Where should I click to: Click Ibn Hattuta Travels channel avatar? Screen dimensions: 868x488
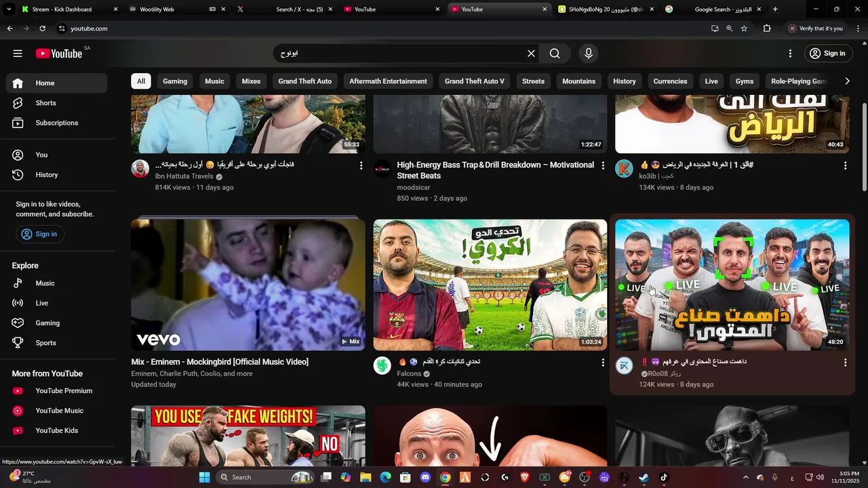coord(140,169)
